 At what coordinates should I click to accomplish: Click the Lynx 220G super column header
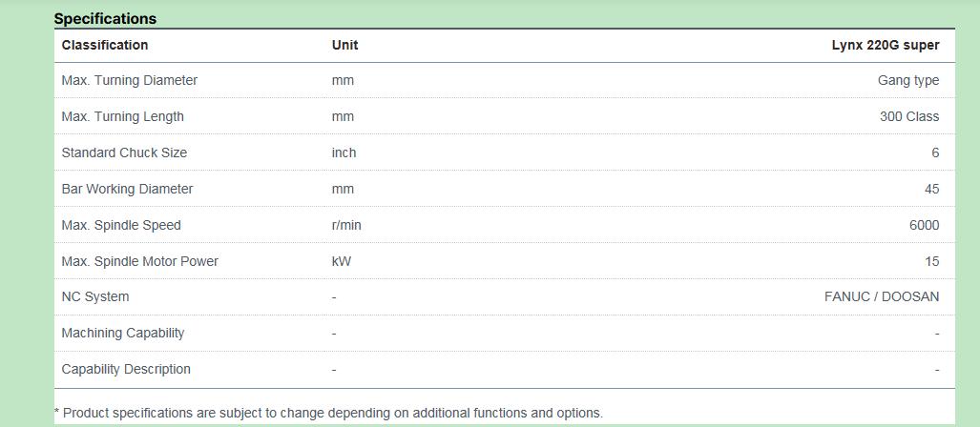885,45
